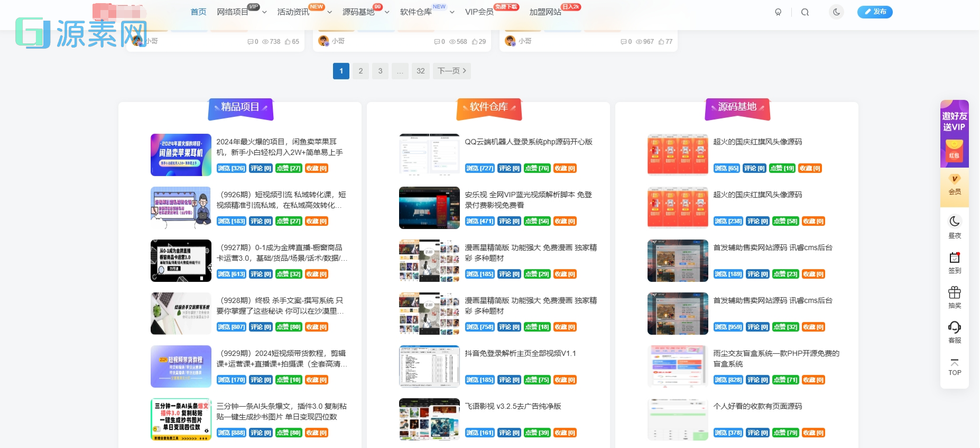Open 个人好看的收款有页面源码 article

(x=757, y=406)
